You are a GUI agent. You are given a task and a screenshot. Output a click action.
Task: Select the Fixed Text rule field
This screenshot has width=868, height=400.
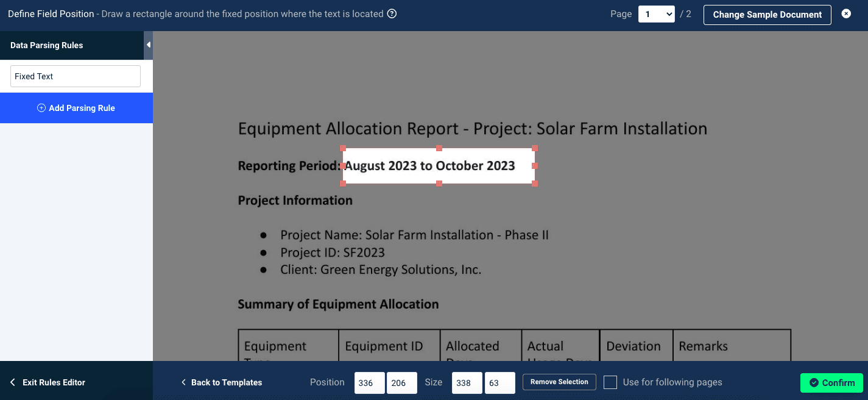(76, 76)
